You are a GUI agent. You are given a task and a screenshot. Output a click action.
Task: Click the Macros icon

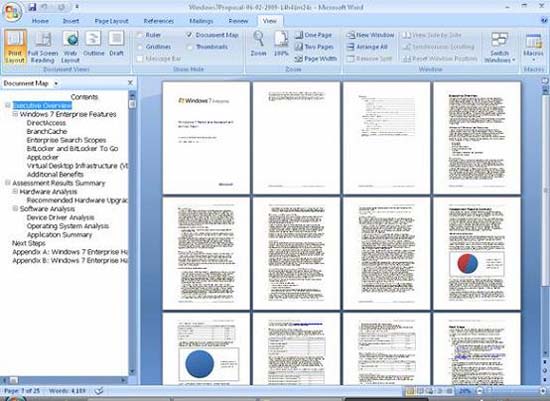[533, 47]
